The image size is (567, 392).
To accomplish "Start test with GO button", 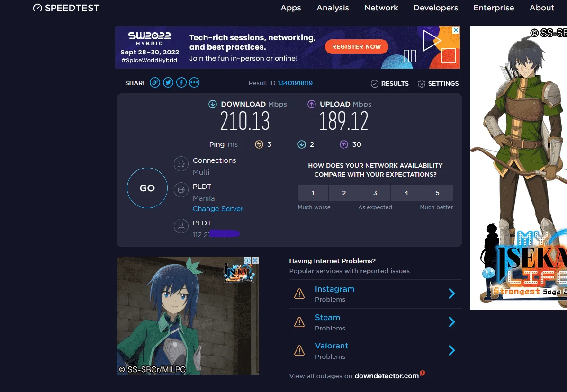I will (147, 188).
